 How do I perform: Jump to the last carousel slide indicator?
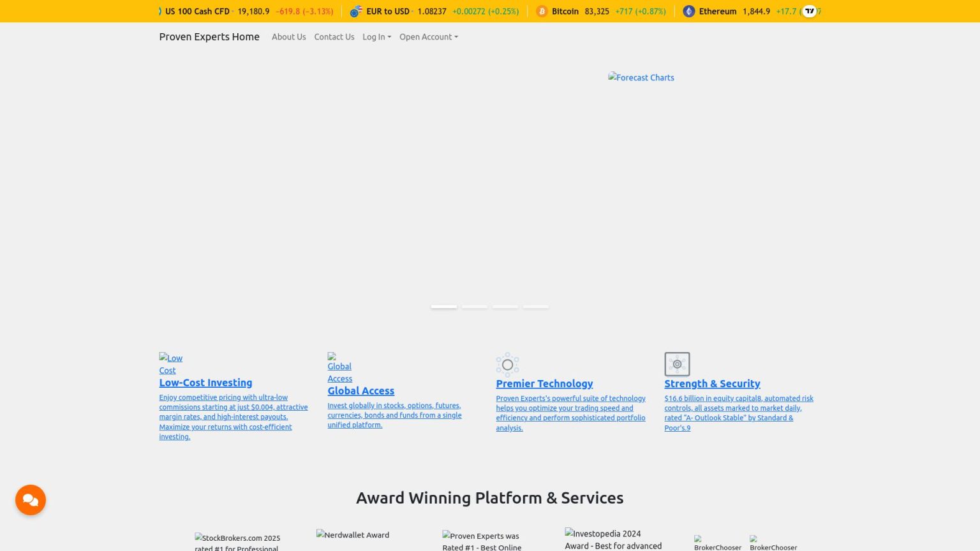click(536, 307)
